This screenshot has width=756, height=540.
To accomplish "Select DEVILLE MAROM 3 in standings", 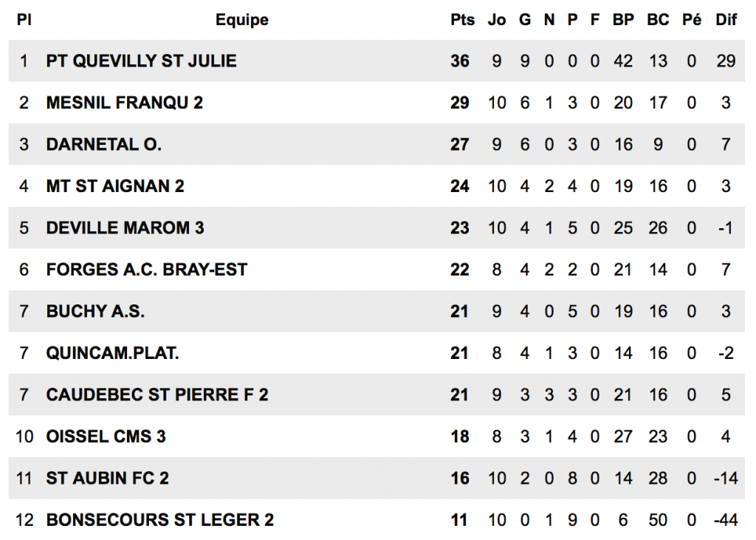I will pos(125,228).
